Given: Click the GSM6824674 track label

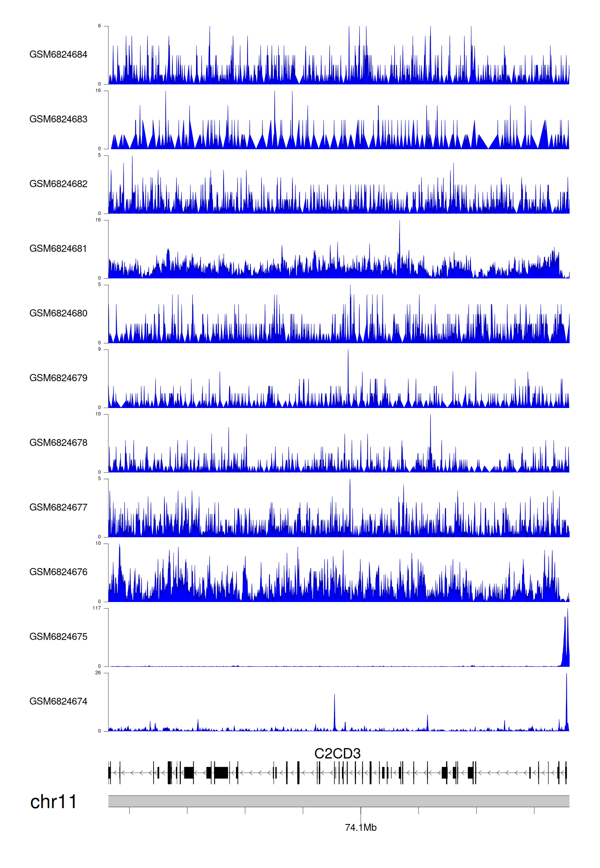Looking at the screenshot, I should pos(58,702).
